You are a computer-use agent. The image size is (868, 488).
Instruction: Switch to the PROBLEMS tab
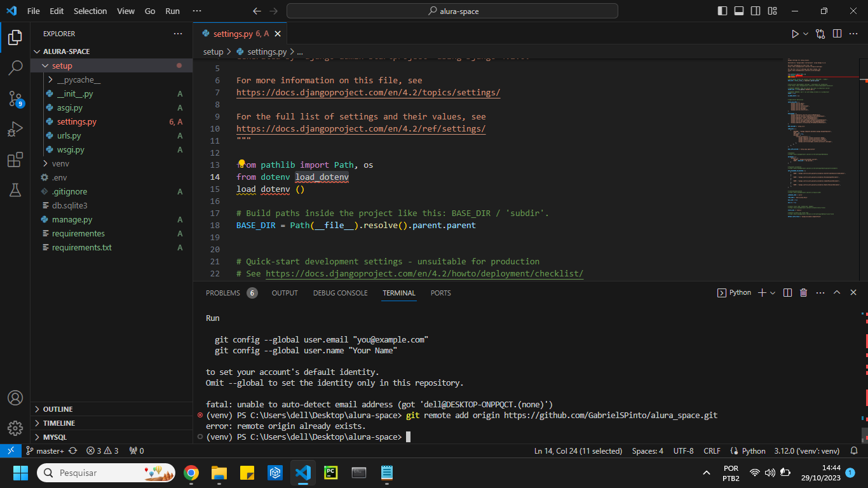[x=231, y=293]
